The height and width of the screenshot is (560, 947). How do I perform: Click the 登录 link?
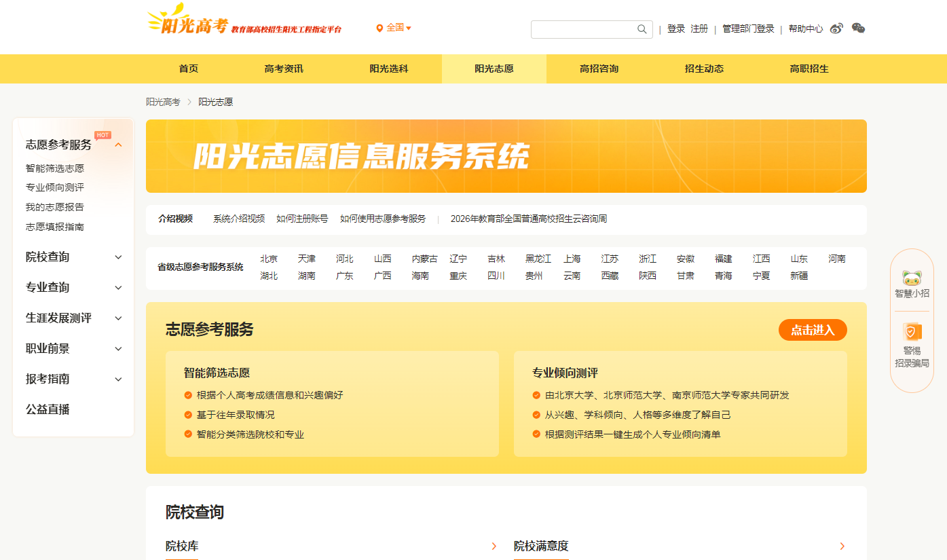pyautogui.click(x=676, y=29)
